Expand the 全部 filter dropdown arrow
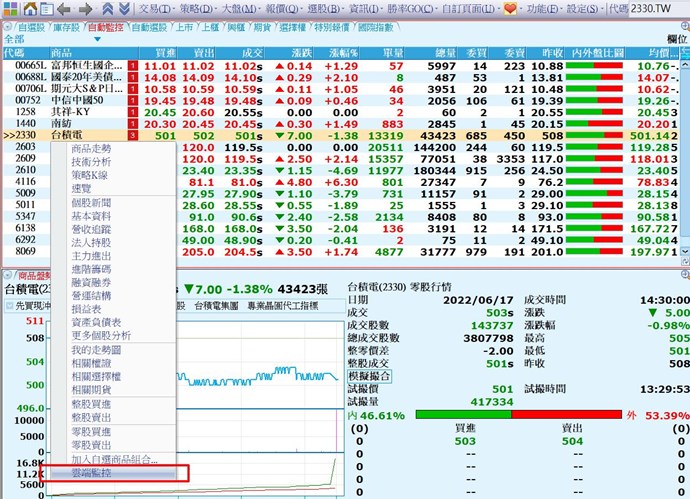The width and height of the screenshot is (690, 499). tap(97, 39)
